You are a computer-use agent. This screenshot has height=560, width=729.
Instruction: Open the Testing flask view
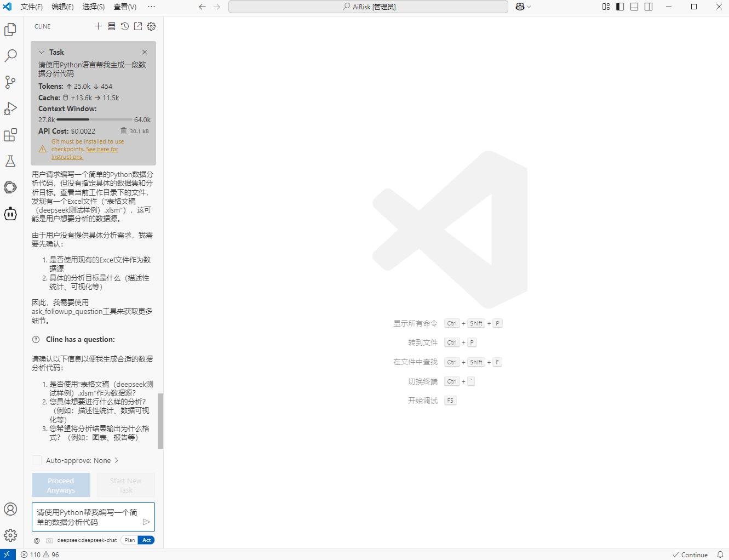point(10,161)
